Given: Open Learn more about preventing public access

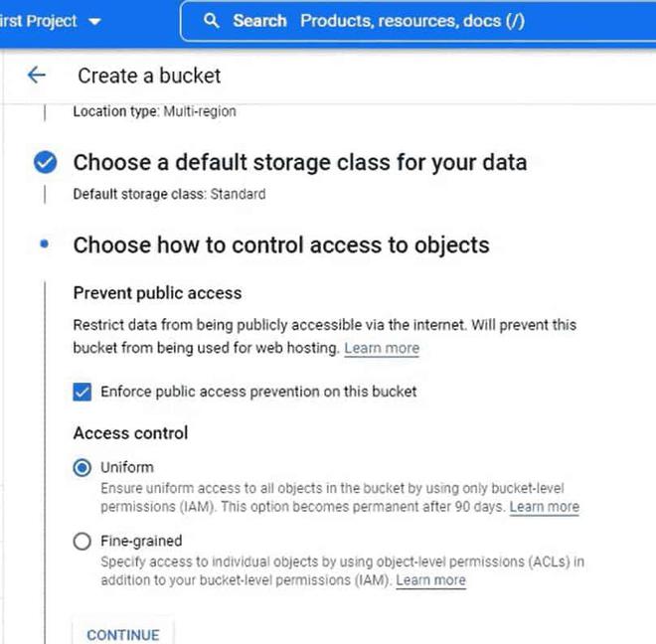Looking at the screenshot, I should [382, 349].
